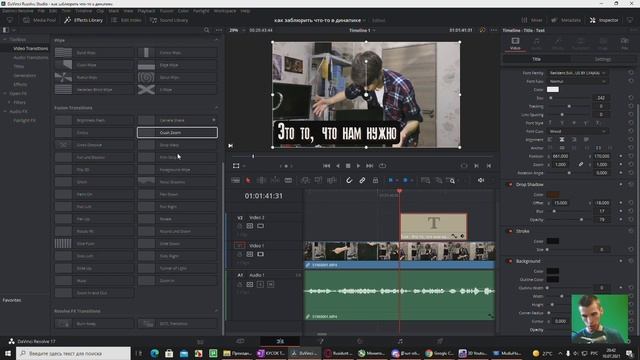Toggle timeline Snapping magnet
The height and width of the screenshot is (360, 640).
point(349,180)
